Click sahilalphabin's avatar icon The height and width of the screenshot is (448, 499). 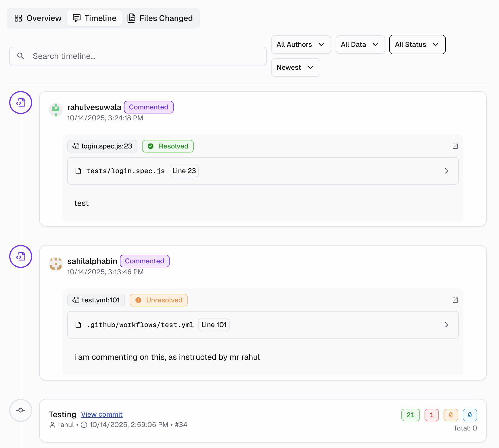(56, 264)
